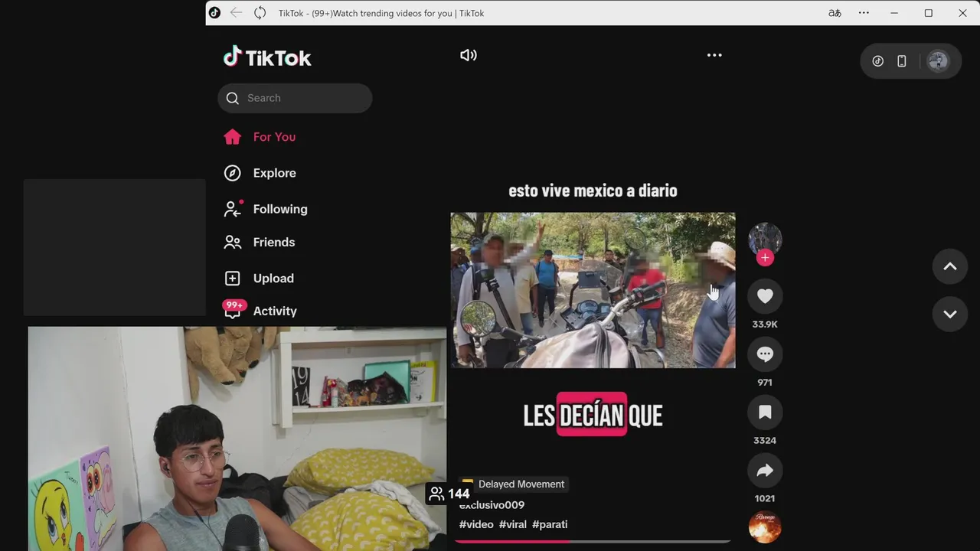Click the Following person icon
Screen dimensions: 980x551
pos(233,209)
